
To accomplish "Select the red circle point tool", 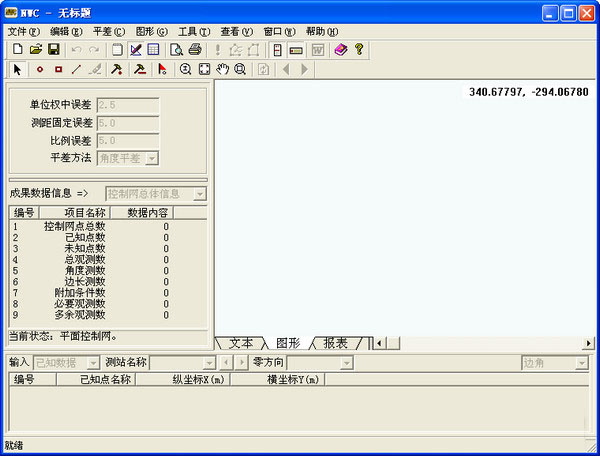I will point(40,69).
